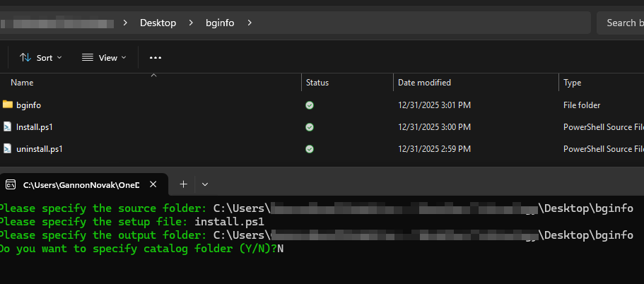Select the uninstall.ps1 PowerShell file icon

(8, 149)
